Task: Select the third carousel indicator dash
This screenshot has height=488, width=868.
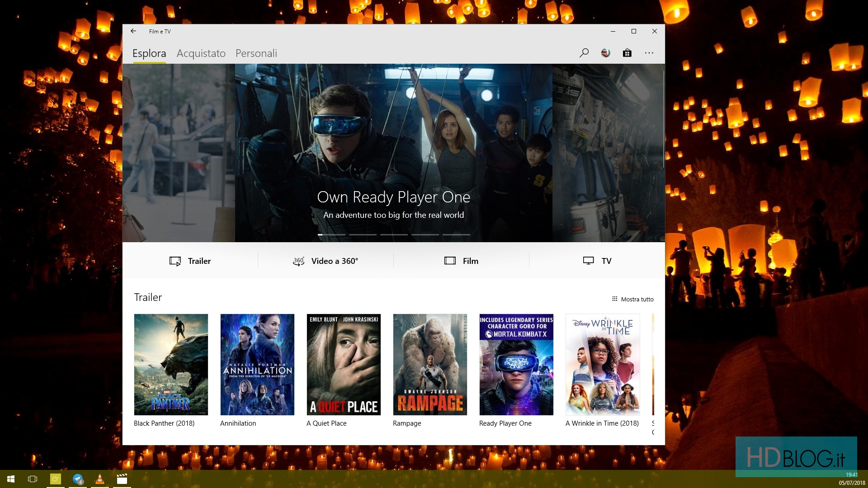Action: pyautogui.click(x=394, y=235)
